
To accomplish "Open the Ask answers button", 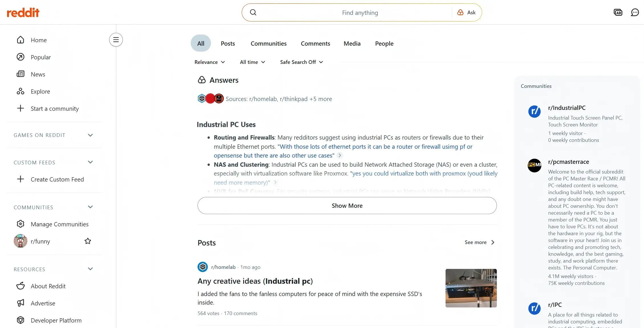I will pos(466,13).
